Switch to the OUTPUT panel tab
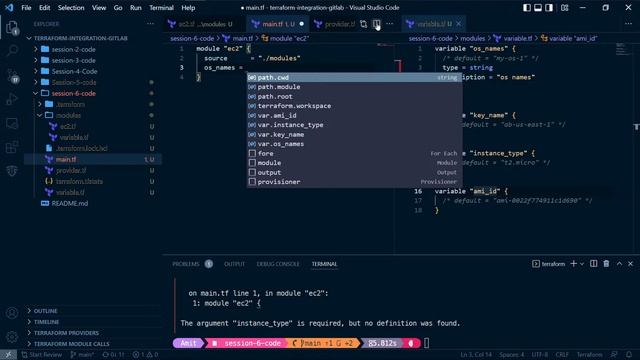Viewport: 640px width, 360px height. [234, 264]
